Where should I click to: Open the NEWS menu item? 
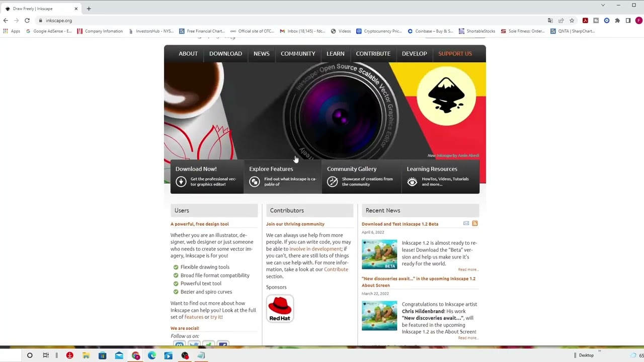(262, 54)
